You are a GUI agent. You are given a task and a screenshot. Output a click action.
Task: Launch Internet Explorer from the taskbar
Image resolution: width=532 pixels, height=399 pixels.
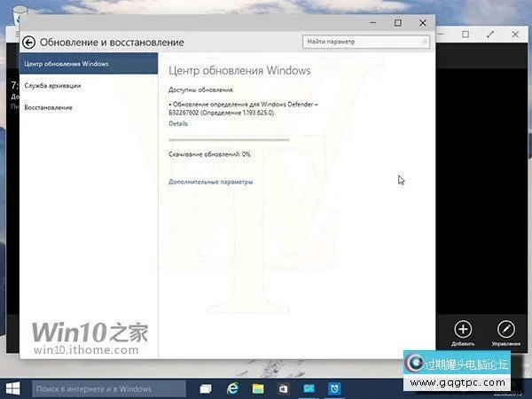(x=233, y=388)
